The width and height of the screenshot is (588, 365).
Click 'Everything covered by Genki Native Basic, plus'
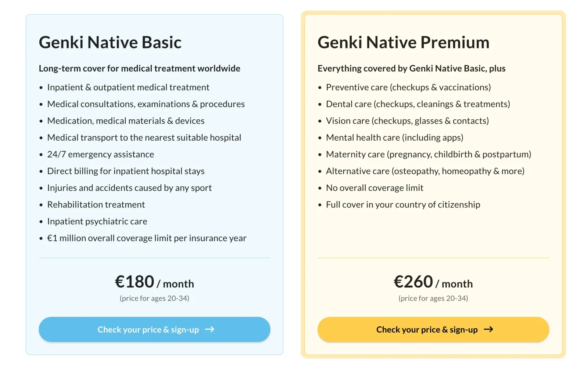(x=412, y=68)
